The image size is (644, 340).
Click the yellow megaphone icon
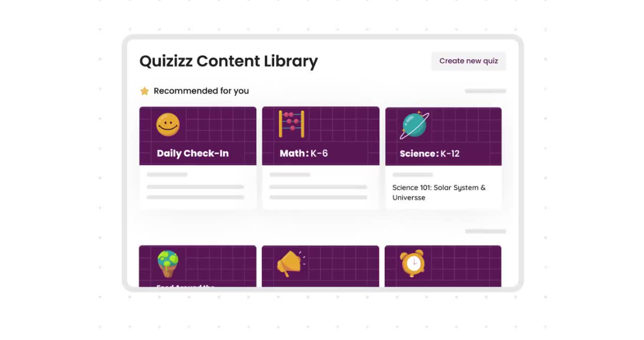pyautogui.click(x=290, y=264)
